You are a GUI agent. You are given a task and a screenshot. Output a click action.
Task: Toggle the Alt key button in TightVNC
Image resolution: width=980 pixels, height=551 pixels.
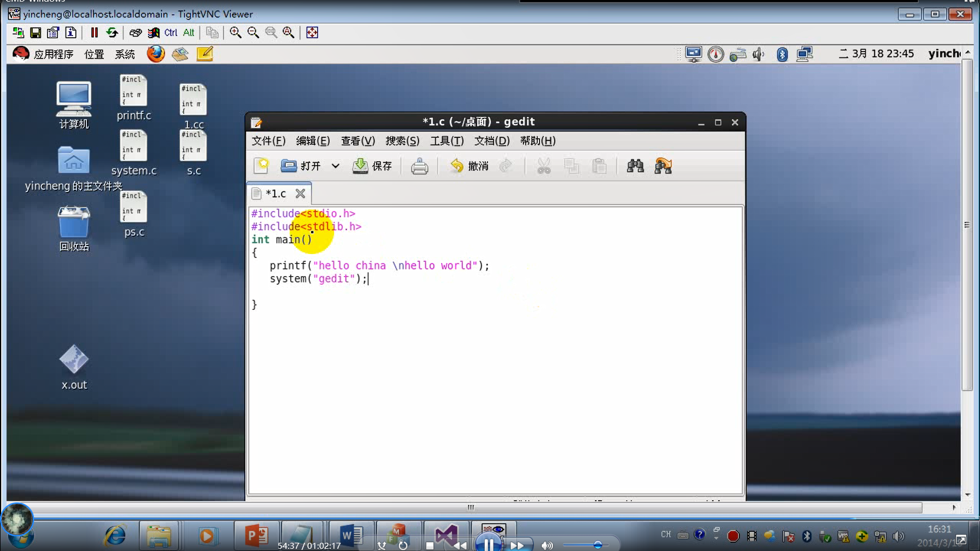tap(189, 33)
